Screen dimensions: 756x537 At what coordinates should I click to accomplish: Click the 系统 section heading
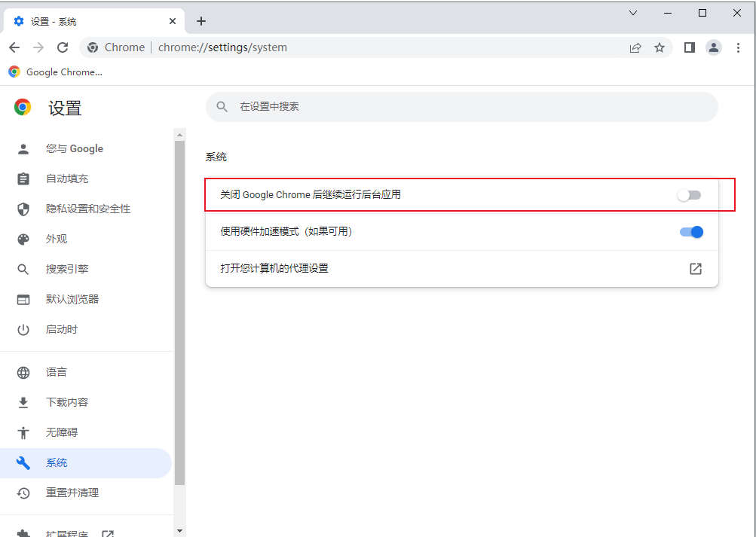click(216, 157)
